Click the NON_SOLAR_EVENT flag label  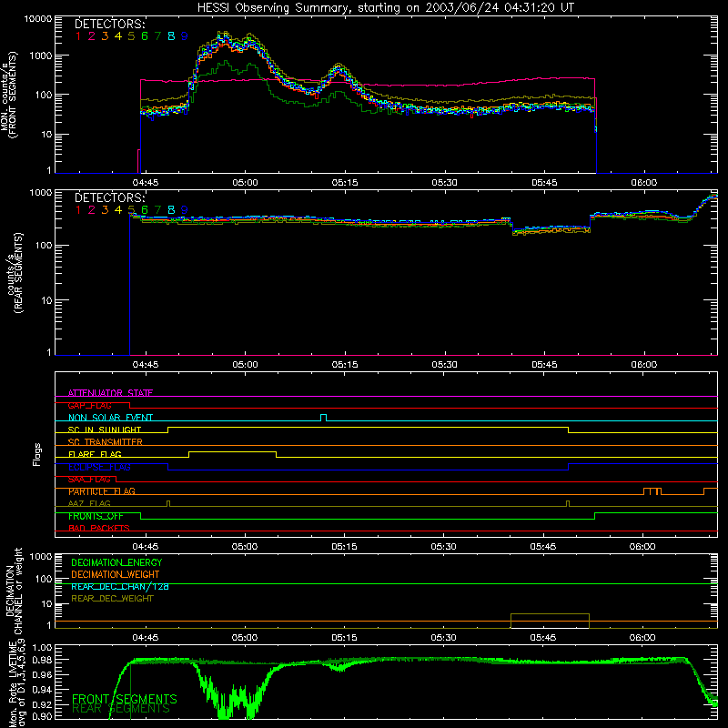tap(110, 418)
